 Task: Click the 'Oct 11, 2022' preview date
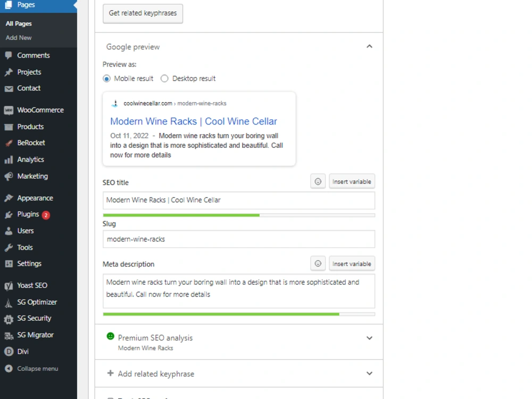[129, 136]
